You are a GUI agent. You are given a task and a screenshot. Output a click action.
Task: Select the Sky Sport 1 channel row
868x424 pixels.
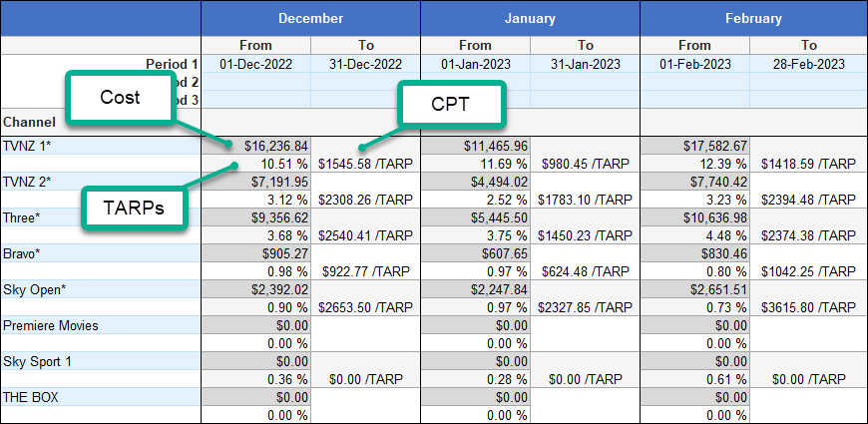(100, 361)
